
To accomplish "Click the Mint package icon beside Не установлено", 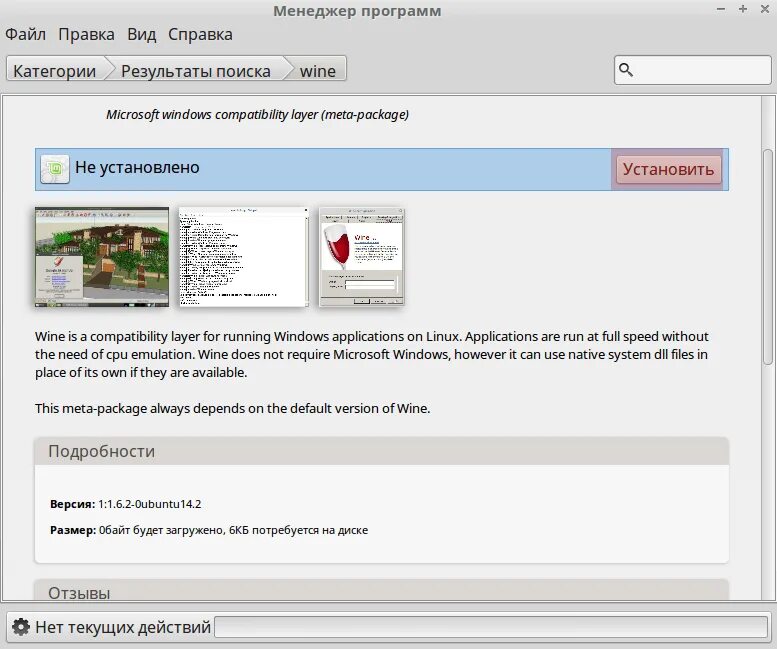I will pyautogui.click(x=55, y=169).
